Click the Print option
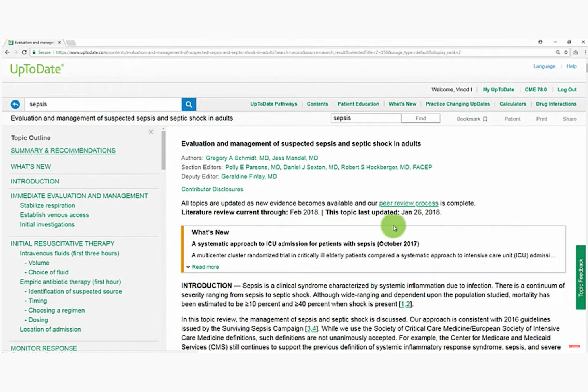Screen dimensions: 588x392 click(x=542, y=119)
